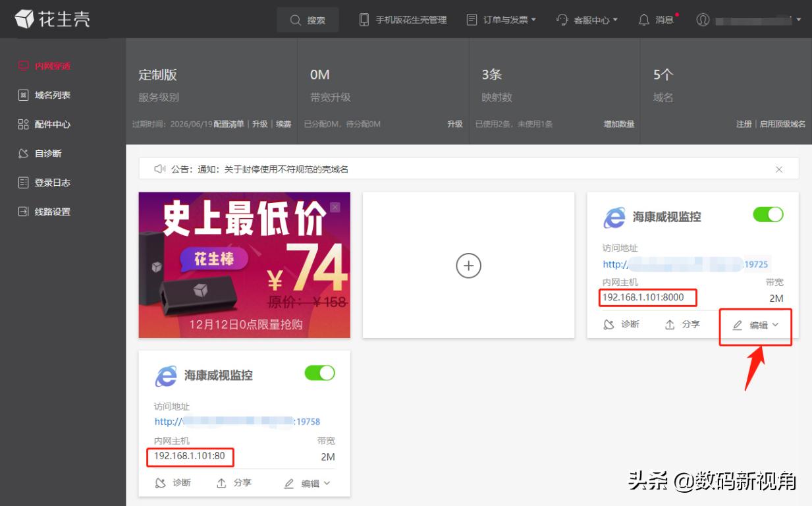
Task: Open 消息 notification bell
Action: click(x=657, y=19)
